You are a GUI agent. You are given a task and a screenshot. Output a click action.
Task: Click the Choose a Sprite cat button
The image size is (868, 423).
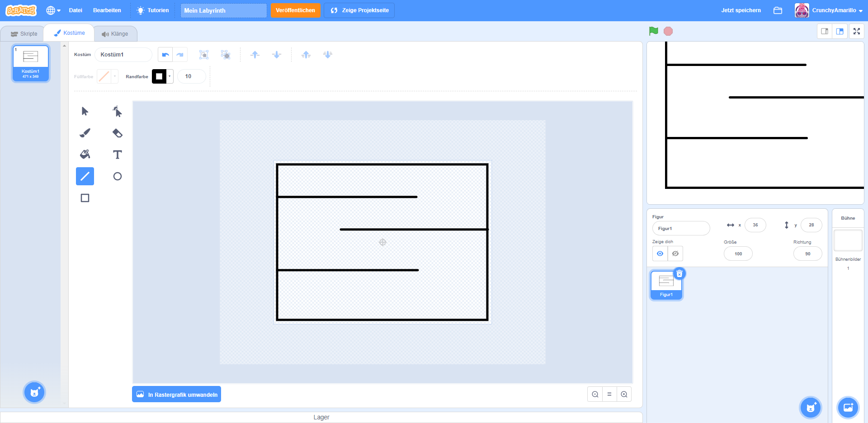(811, 408)
